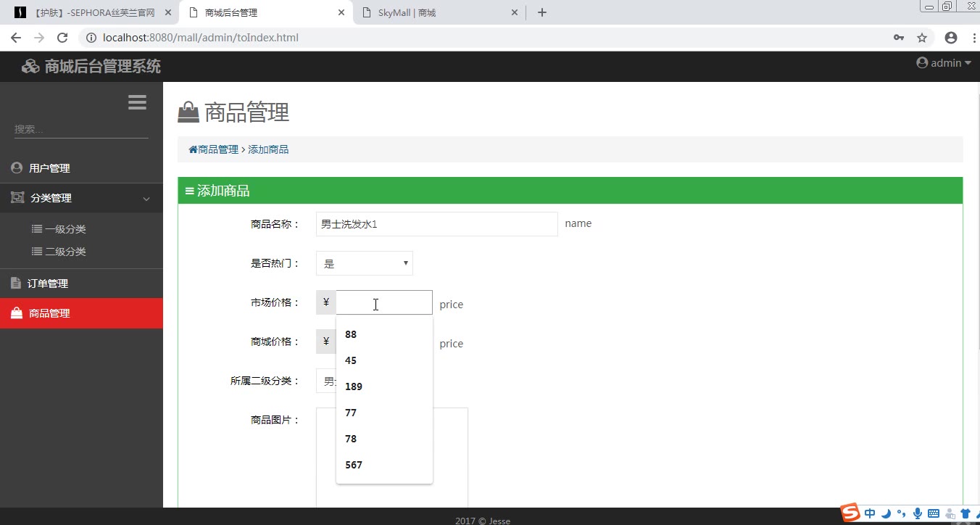Screen dimensions: 980x525
Task: Click the 商品管理 bag icon in sidebar
Action: point(17,313)
